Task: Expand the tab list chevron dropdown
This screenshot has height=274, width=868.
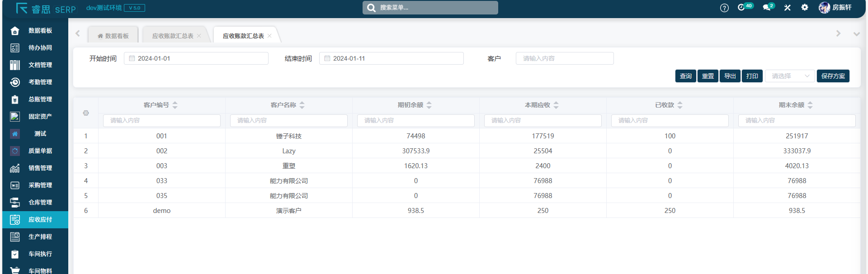Action: coord(856,34)
